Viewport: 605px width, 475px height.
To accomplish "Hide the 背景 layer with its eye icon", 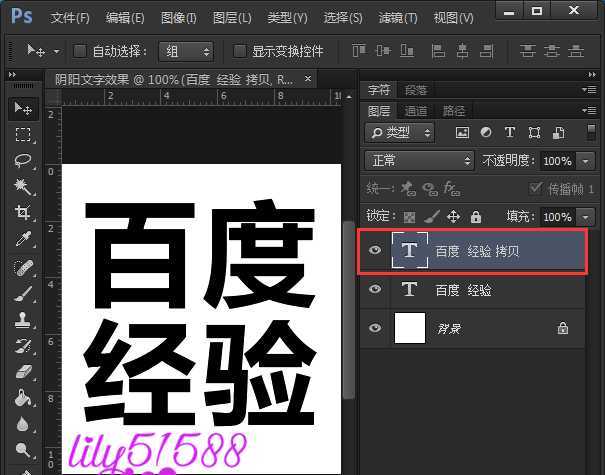I will tap(375, 328).
